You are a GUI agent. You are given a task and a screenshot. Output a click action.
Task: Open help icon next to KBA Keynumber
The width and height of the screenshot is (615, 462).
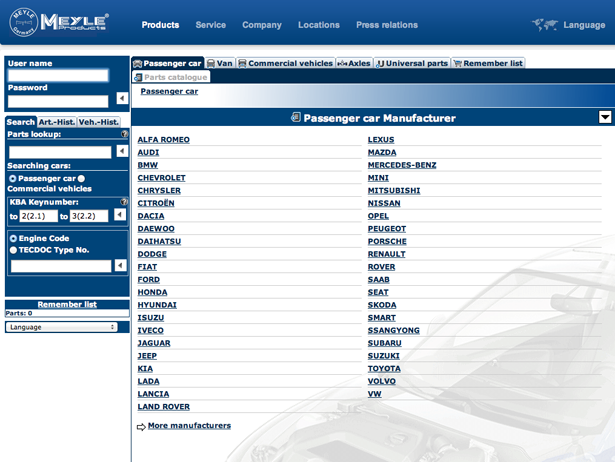tap(124, 202)
